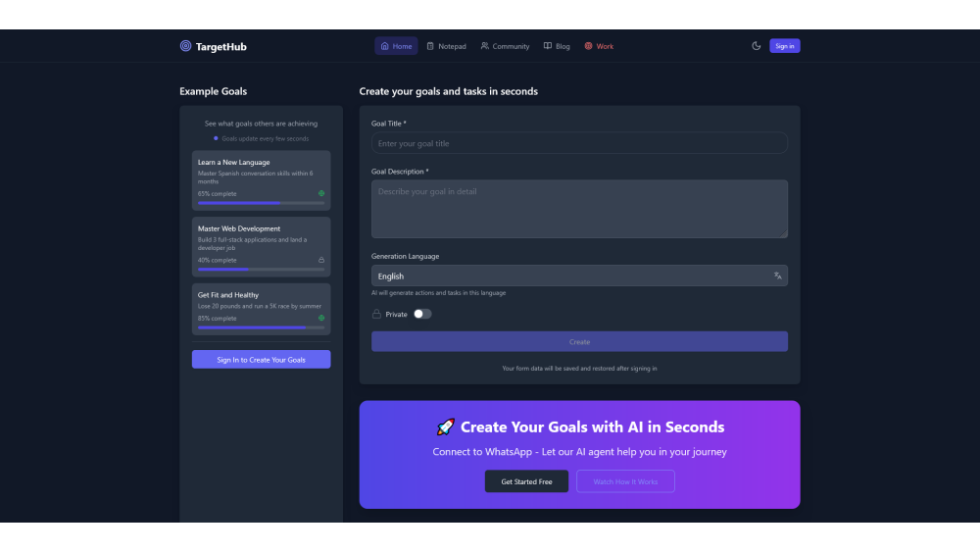Click Get Started Free button
Image resolution: width=980 pixels, height=552 pixels.
pyautogui.click(x=526, y=481)
